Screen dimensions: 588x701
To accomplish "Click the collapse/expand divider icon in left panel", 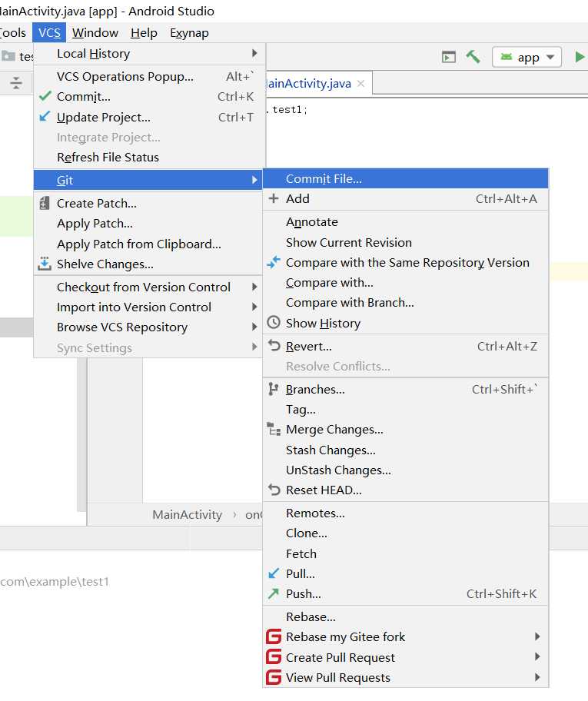I will [x=16, y=83].
